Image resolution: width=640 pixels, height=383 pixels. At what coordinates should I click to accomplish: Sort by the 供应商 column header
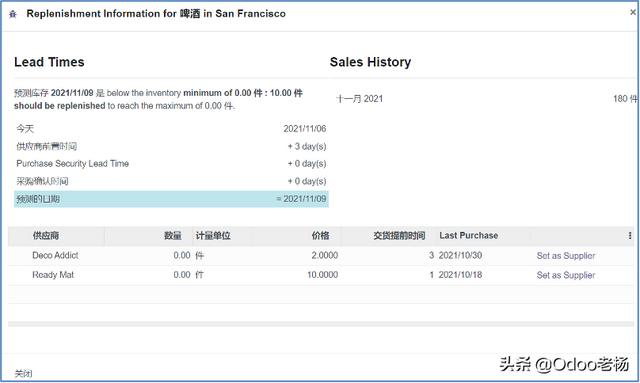46,236
